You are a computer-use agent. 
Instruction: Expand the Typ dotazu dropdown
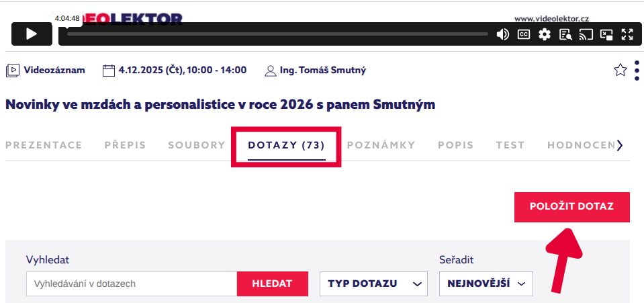tap(373, 284)
